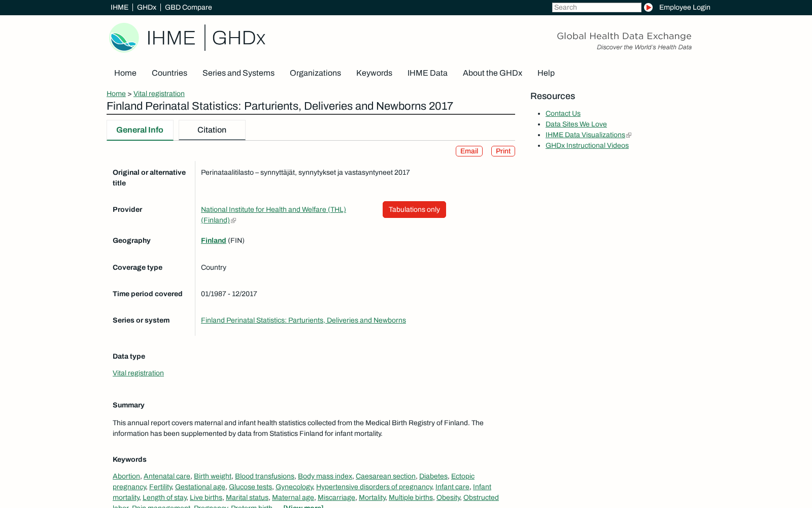Focus the Search input field
The height and width of the screenshot is (508, 812).
pos(596,7)
